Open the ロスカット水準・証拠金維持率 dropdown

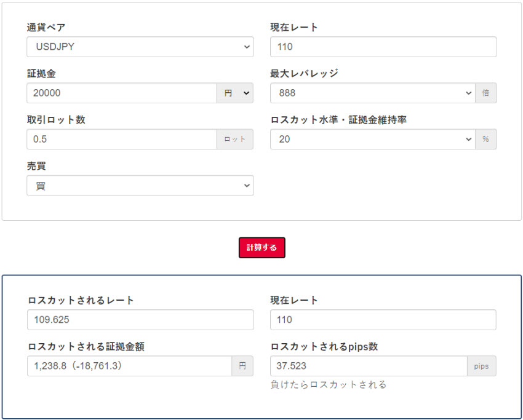[372, 139]
